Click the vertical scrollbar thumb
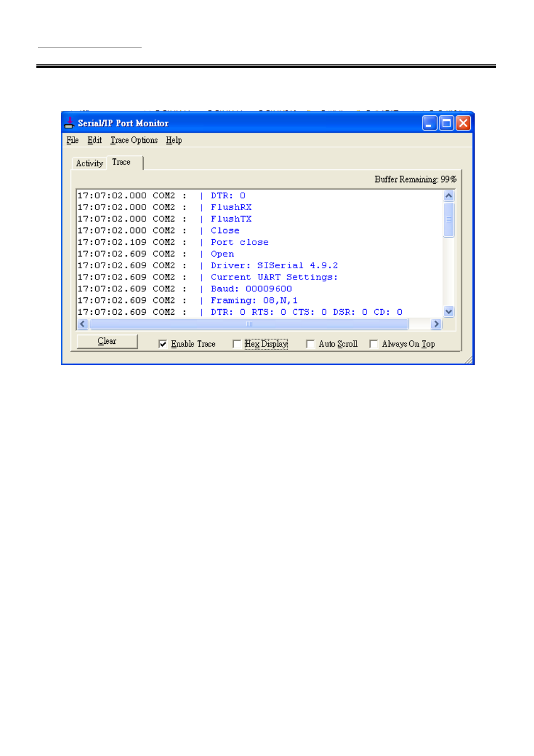 [448, 220]
